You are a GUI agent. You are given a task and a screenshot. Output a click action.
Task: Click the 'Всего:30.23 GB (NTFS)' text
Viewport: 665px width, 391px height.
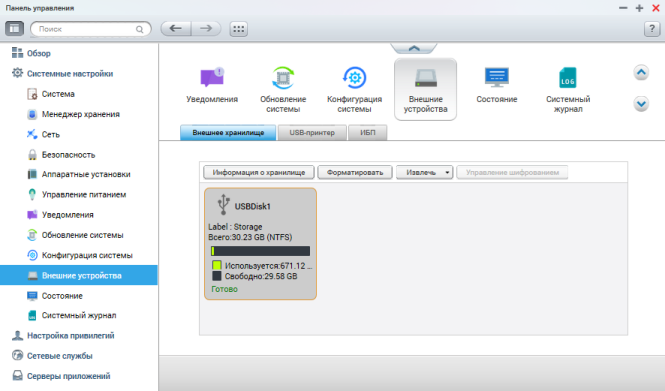pyautogui.click(x=250, y=237)
